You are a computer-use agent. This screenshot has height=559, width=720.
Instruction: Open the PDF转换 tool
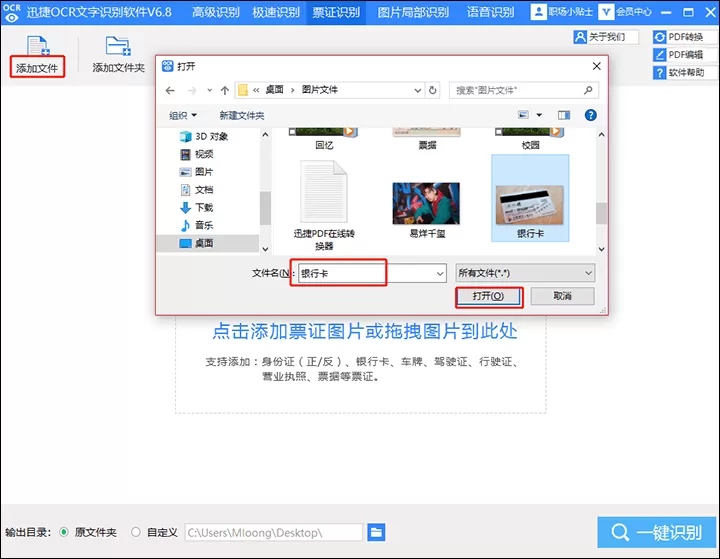[685, 37]
